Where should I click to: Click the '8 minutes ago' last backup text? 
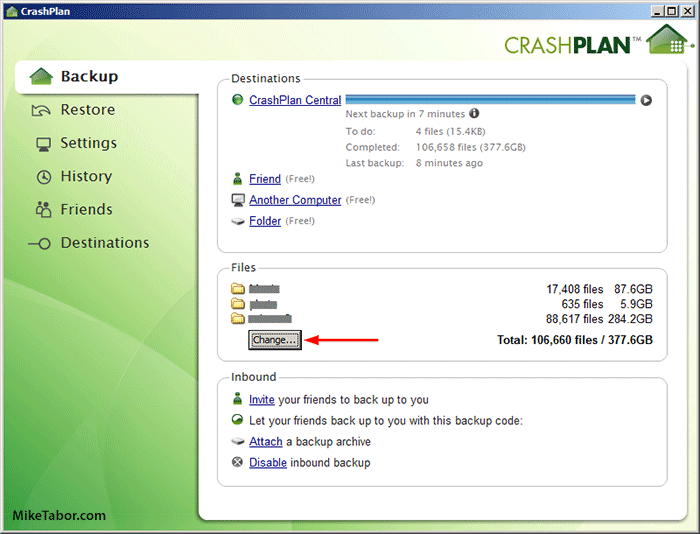449,163
